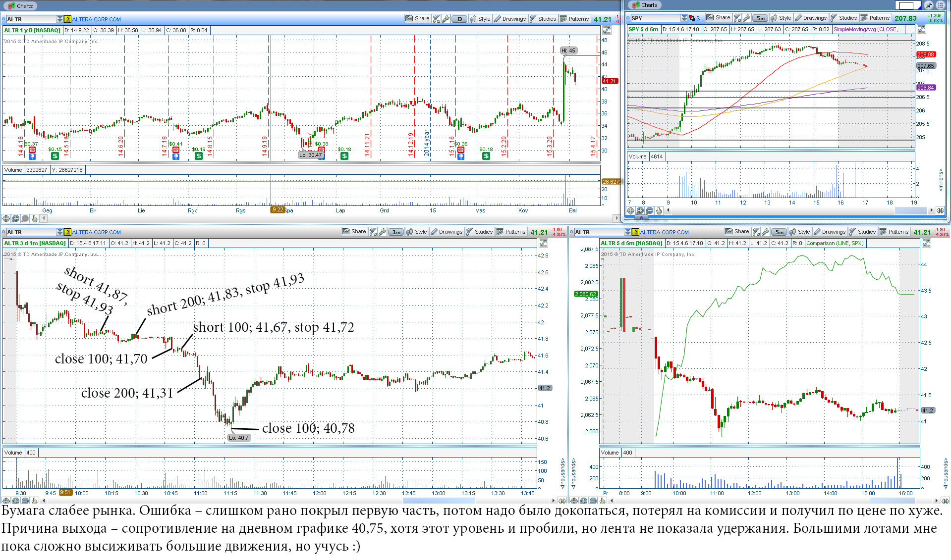Open the 1m timeframe selector on ALTR chart
Image resolution: width=951 pixels, height=560 pixels.
tap(396, 232)
